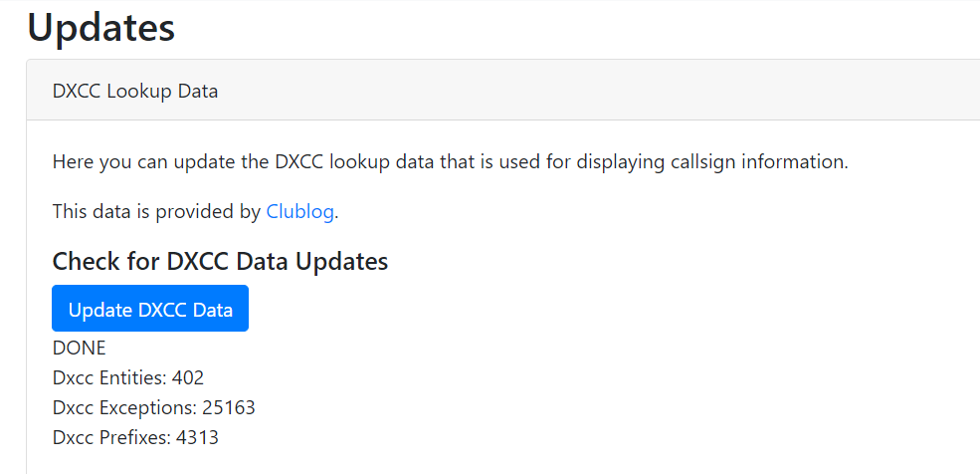Screen dimensions: 980x474
Task: Select the Dxcc Prefixes label text
Action: [111, 438]
